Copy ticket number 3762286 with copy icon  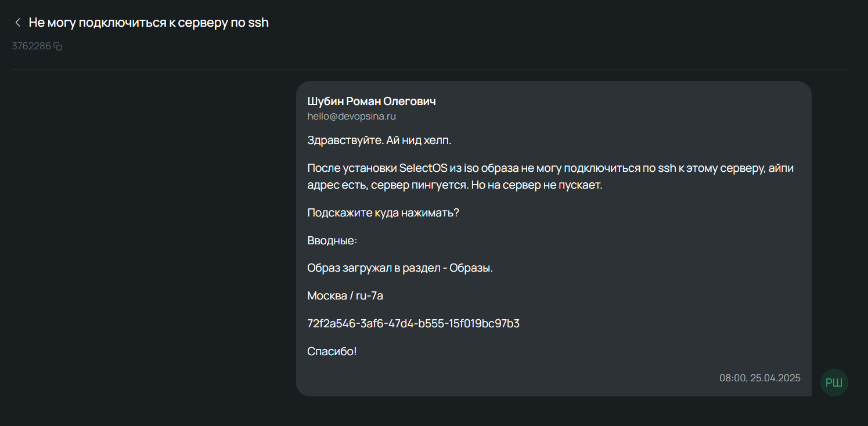[58, 46]
